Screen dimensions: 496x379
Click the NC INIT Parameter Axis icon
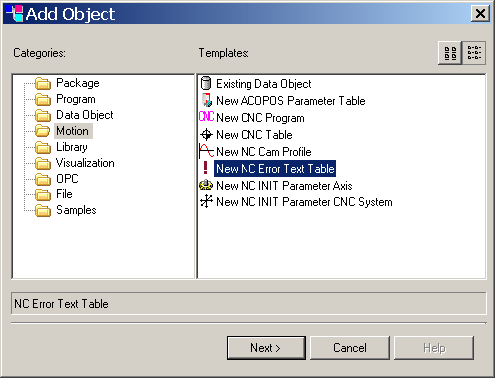point(206,185)
